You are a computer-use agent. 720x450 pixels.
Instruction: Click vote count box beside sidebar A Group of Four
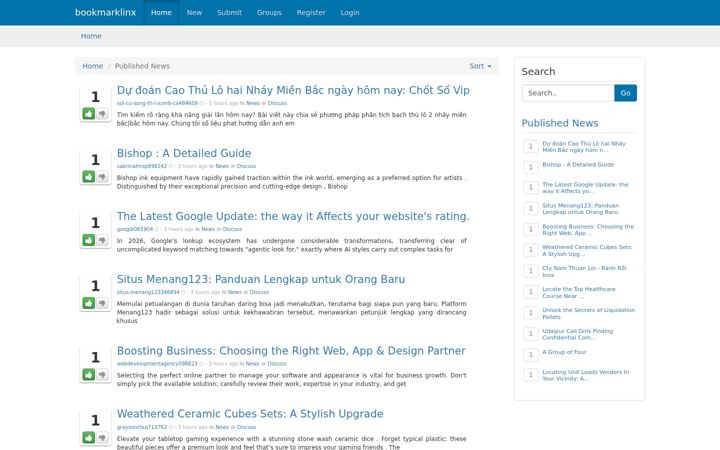tap(531, 354)
